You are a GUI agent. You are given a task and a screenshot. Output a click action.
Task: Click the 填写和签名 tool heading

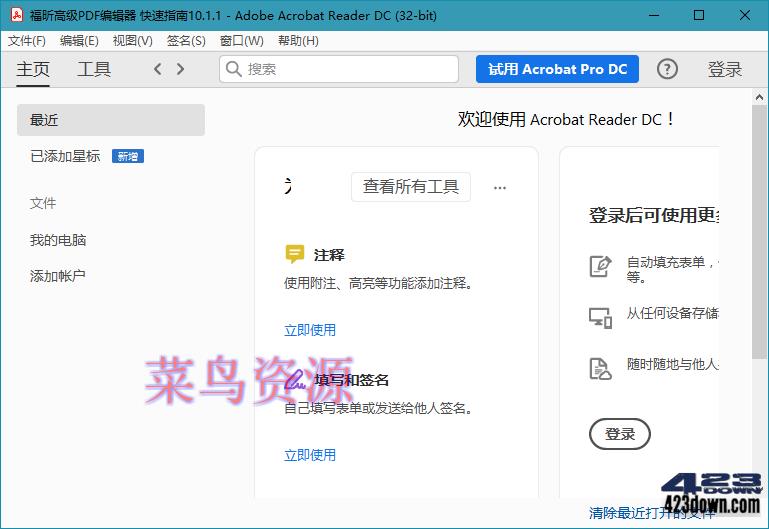pyautogui.click(x=352, y=380)
